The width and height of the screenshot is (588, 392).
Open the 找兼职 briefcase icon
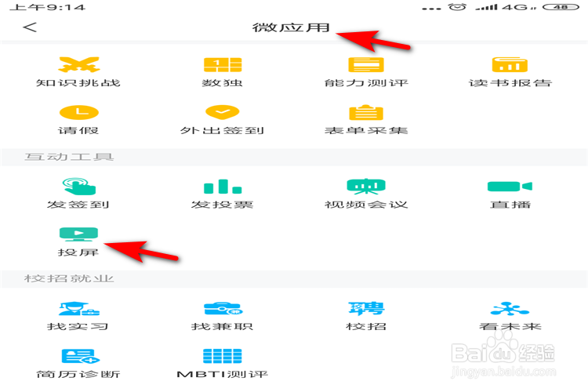coord(223,309)
